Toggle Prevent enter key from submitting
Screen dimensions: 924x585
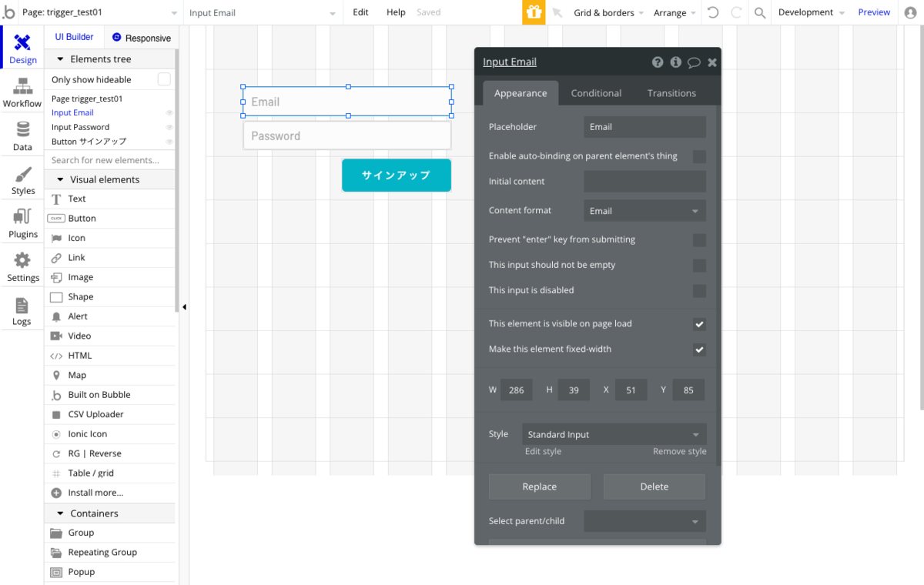(x=699, y=240)
